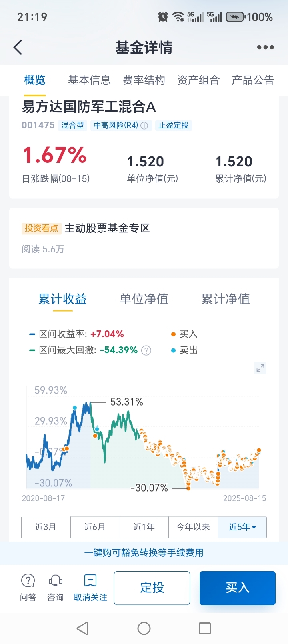Open the 资产组合 tab
288x644 pixels.
[x=198, y=80]
